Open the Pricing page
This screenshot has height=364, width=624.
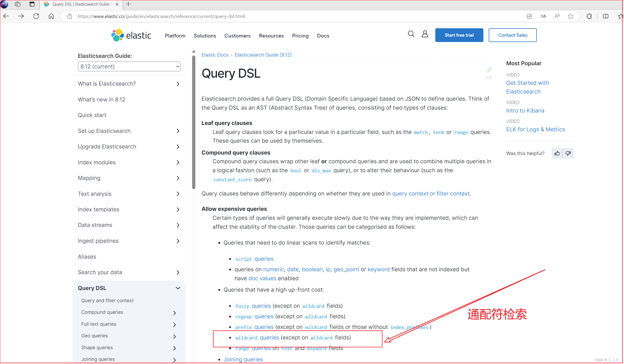tap(300, 36)
